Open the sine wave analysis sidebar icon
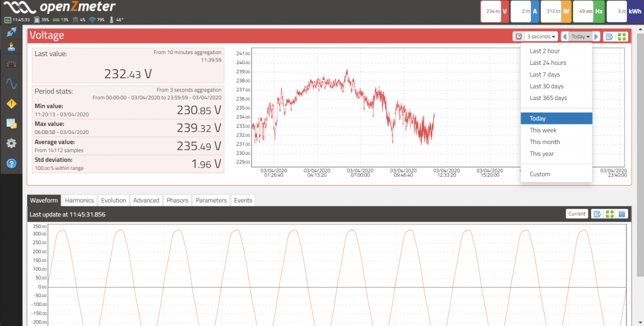Image resolution: width=644 pixels, height=326 pixels. tap(11, 84)
